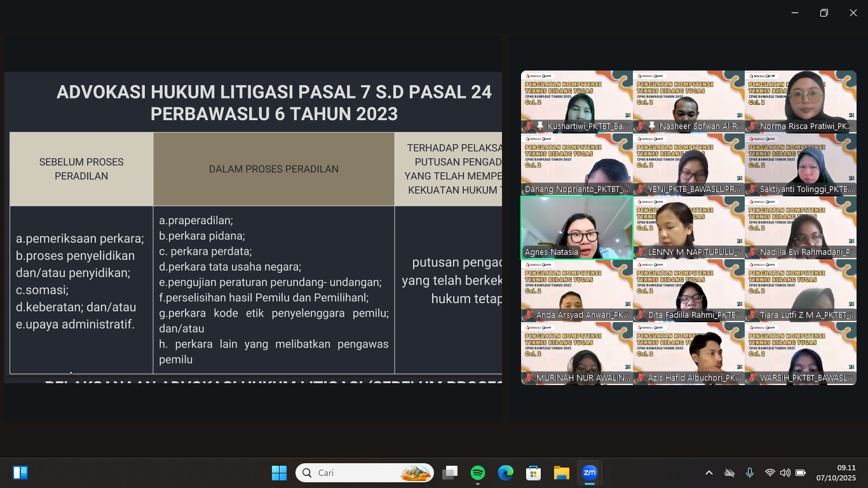Image resolution: width=868 pixels, height=488 pixels.
Task: Select Agnes Natasia's video tile
Action: 576,227
